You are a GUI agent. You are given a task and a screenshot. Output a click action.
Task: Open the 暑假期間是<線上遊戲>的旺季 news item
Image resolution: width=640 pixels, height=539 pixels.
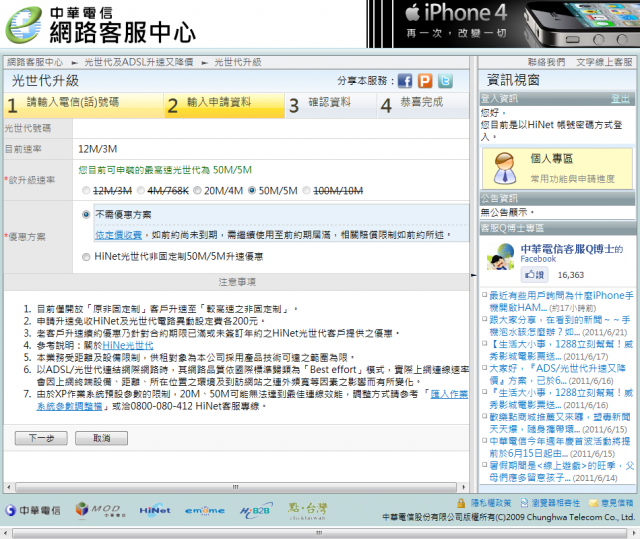[562, 471]
